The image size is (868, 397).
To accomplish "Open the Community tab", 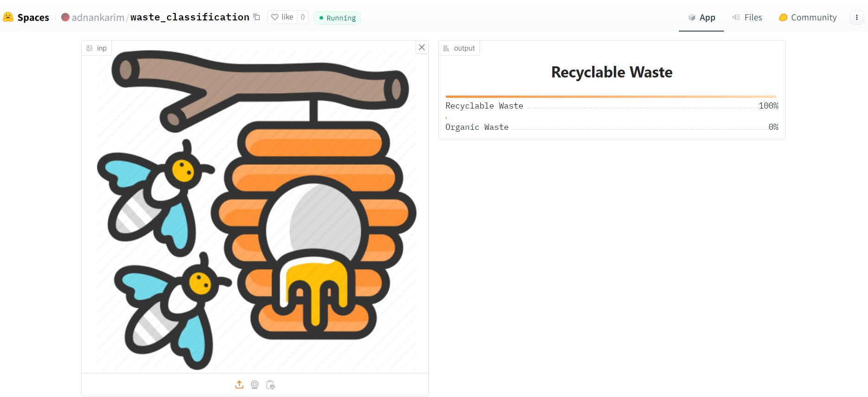I will tap(807, 17).
